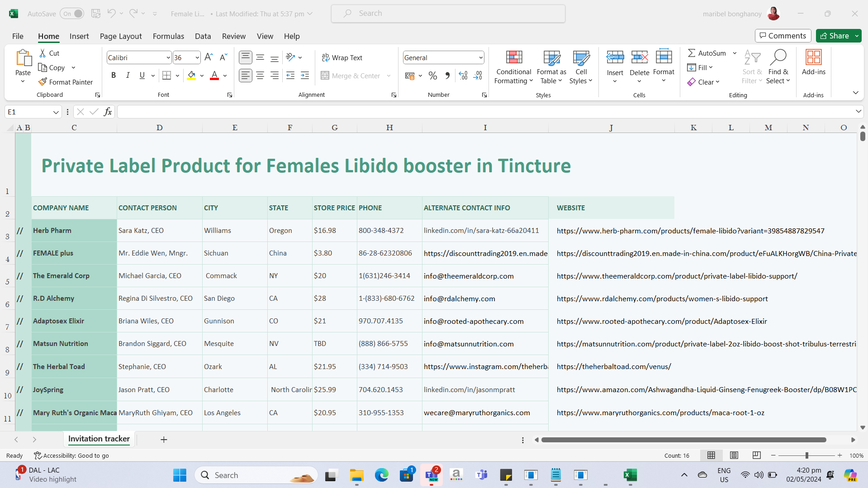Open the Calibri font name dropdown
Viewport: 868px width, 488px height.
[x=168, y=58]
